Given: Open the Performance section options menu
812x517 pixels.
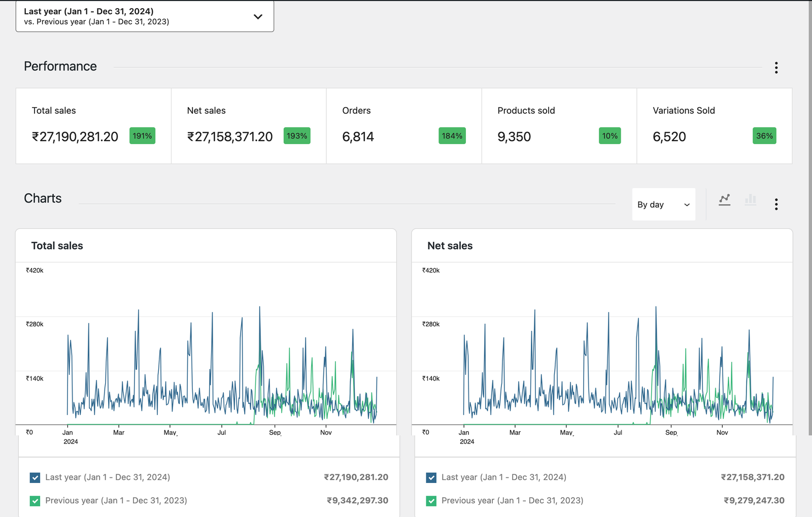Looking at the screenshot, I should point(776,67).
